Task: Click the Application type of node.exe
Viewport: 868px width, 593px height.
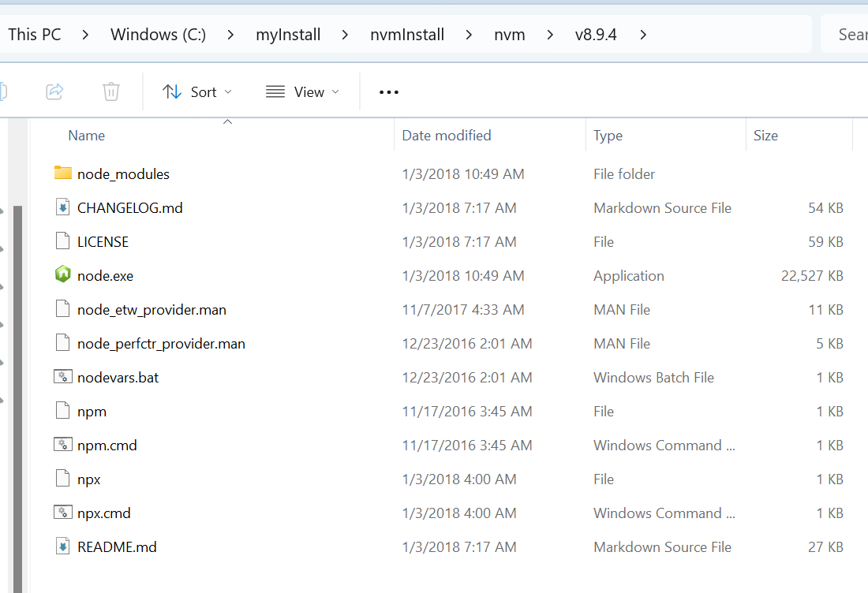Action: pyautogui.click(x=629, y=275)
